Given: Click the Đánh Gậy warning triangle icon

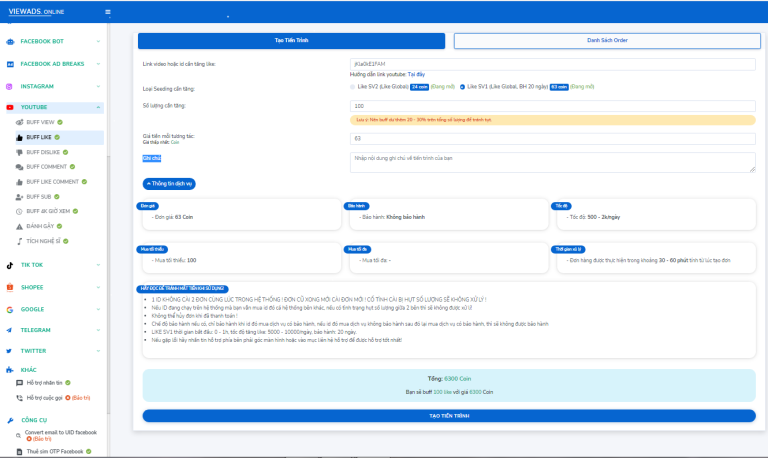Looking at the screenshot, I should pyautogui.click(x=20, y=226).
